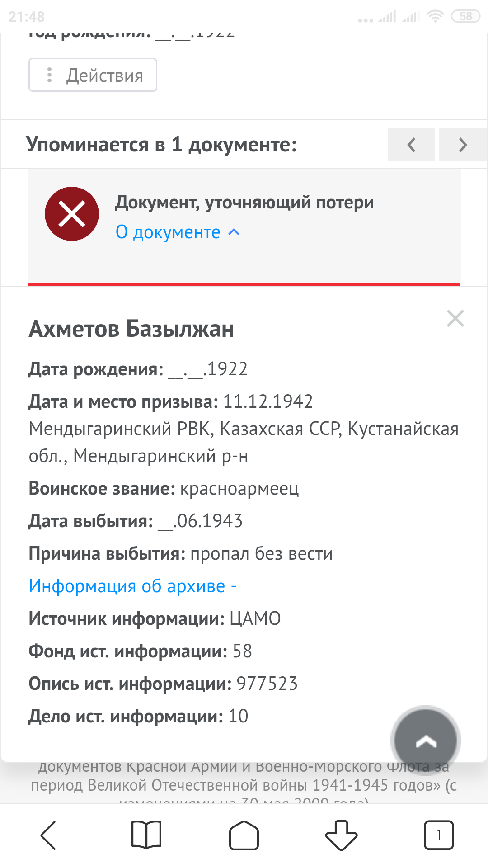Viewport: 488px width, 868px height.
Task: Go to browser home page icon
Action: tap(244, 835)
